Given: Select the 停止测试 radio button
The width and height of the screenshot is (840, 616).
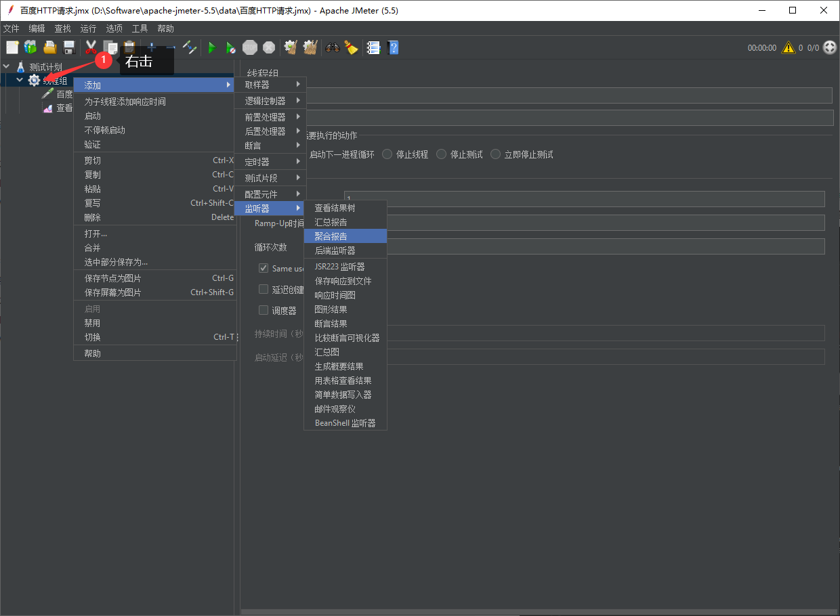Looking at the screenshot, I should (442, 154).
